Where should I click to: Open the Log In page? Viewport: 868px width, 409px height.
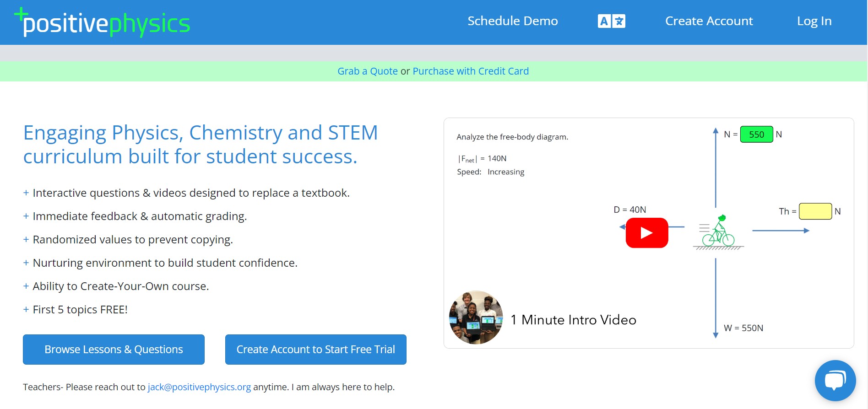pyautogui.click(x=814, y=21)
